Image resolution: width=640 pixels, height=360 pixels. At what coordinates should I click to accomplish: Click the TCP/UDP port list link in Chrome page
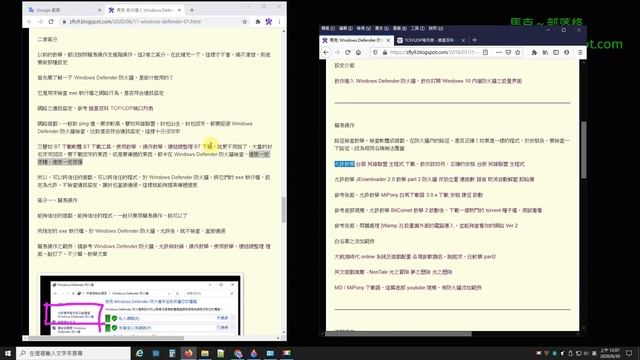131,108
